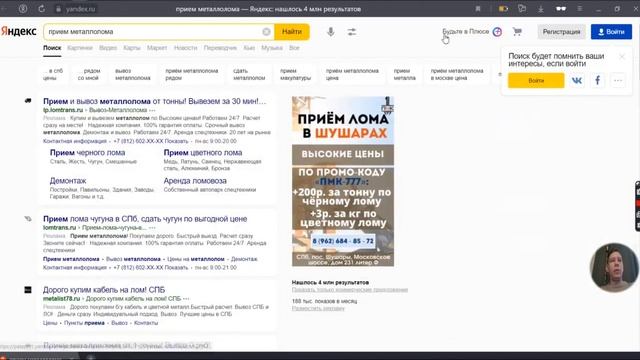The width and height of the screenshot is (640, 360).
Task: Open the Все services tab
Action: (294, 48)
